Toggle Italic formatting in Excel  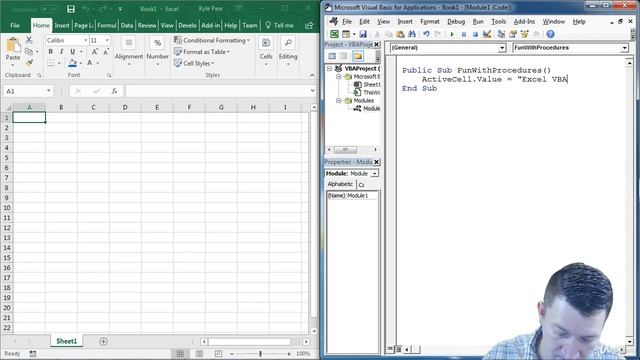(x=61, y=52)
